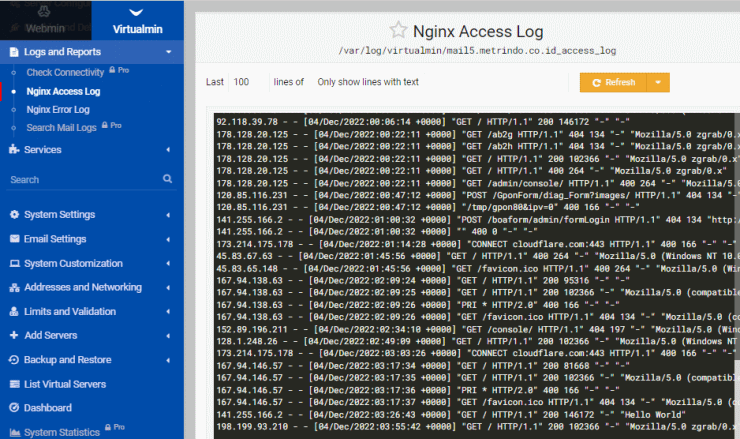Expand System Customization arrow
Viewport: 740px width, 439px height.
point(168,263)
